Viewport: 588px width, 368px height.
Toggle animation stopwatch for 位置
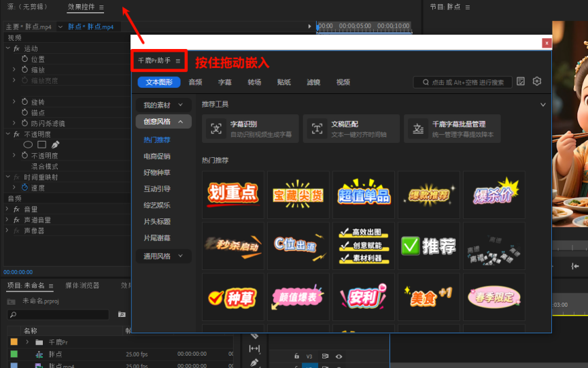tap(24, 59)
